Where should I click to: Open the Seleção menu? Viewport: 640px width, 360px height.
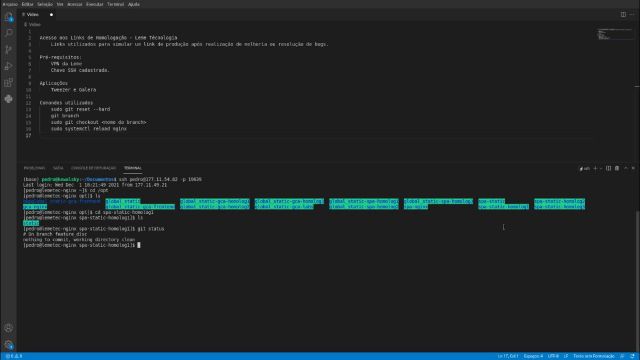point(45,4)
